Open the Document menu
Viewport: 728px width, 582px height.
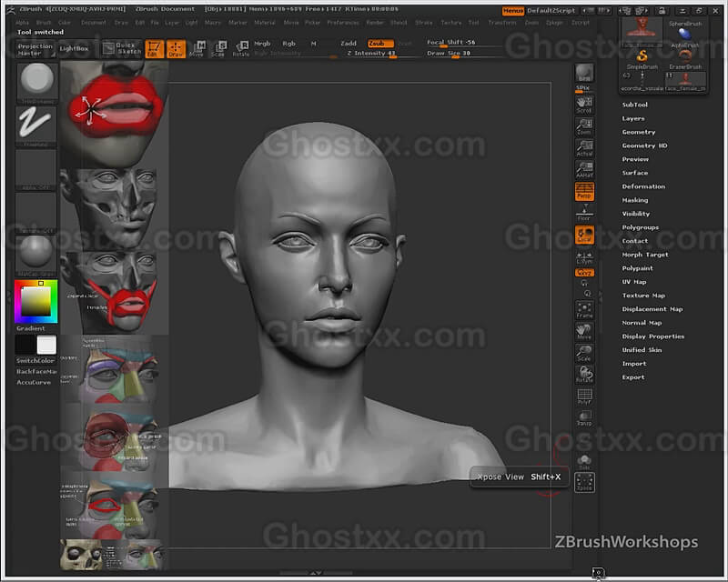click(x=94, y=22)
